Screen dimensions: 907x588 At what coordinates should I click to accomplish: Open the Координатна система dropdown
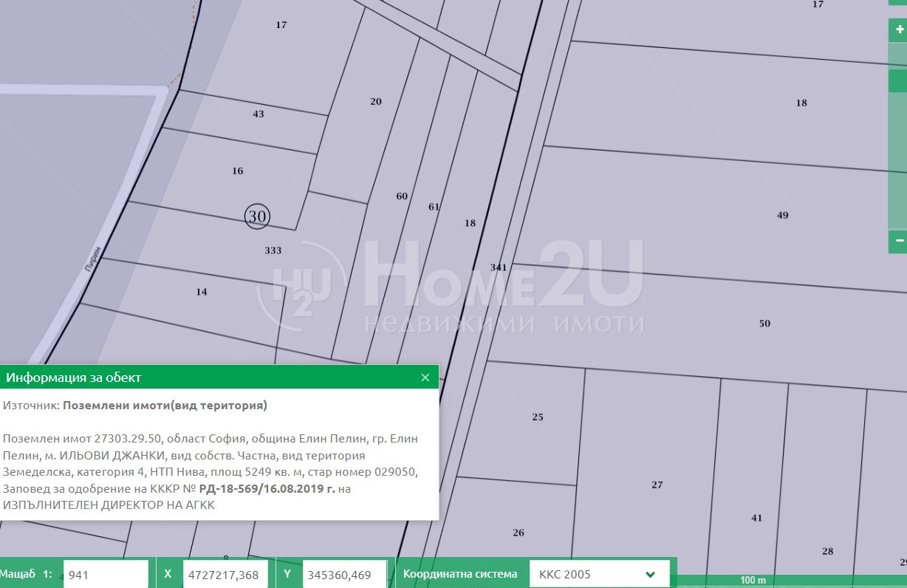pos(599,574)
